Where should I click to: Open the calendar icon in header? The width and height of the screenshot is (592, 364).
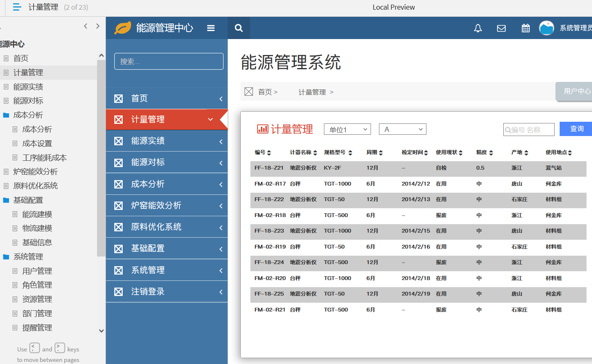[x=526, y=28]
